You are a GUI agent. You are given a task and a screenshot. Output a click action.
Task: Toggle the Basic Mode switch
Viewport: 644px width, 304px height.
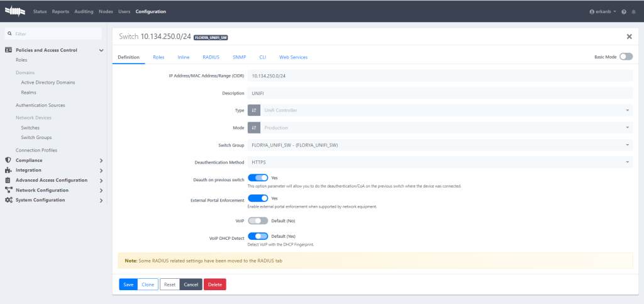point(626,57)
